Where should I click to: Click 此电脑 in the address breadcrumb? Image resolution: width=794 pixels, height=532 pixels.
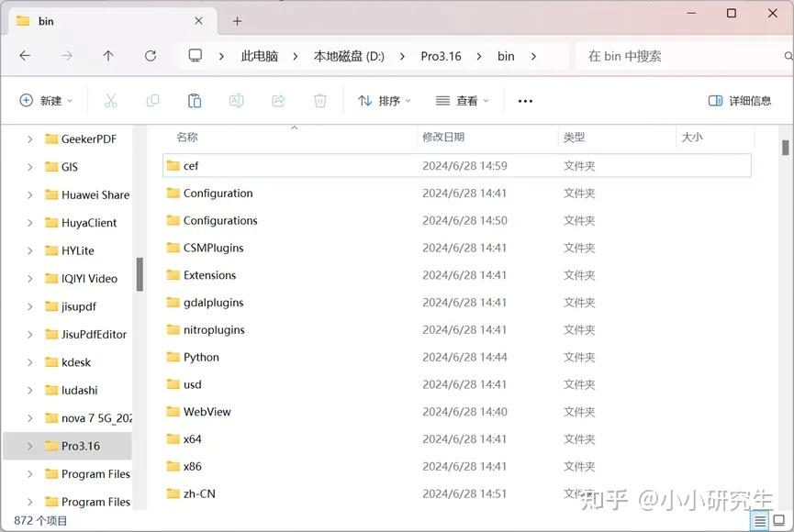tap(259, 56)
